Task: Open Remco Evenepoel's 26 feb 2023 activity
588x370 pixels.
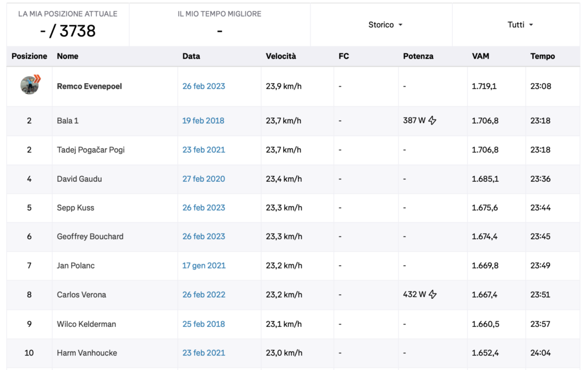Action: (x=204, y=86)
